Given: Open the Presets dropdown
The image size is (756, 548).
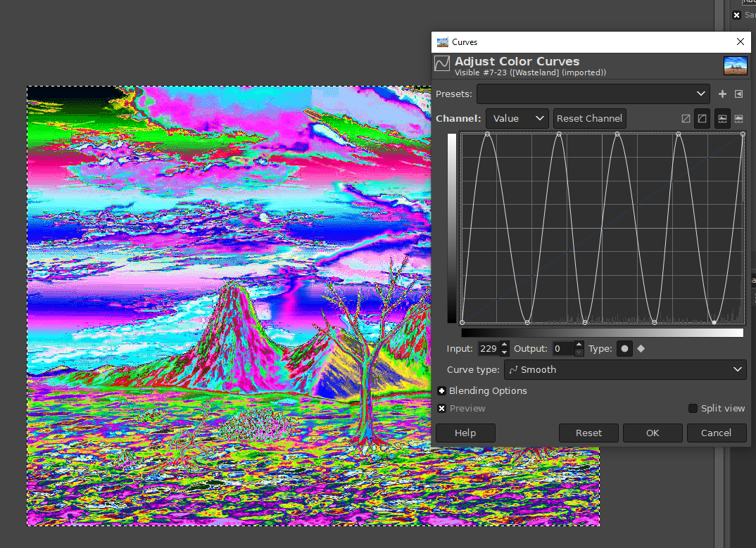Looking at the screenshot, I should pyautogui.click(x=593, y=94).
